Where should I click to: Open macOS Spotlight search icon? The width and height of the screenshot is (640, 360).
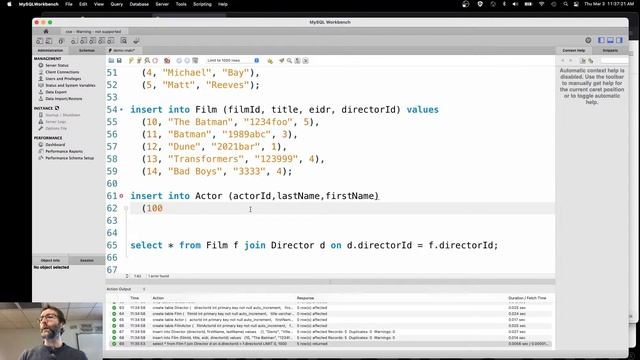pyautogui.click(x=565, y=4)
